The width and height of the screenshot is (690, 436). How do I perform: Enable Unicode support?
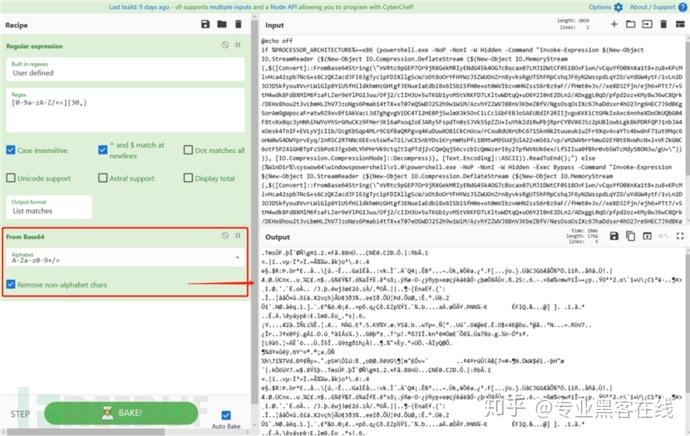point(11,178)
